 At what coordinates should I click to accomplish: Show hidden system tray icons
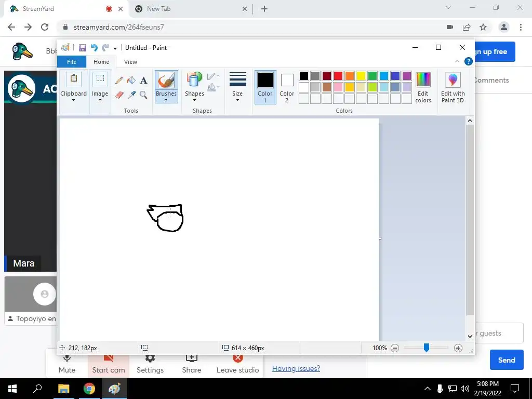click(428, 389)
